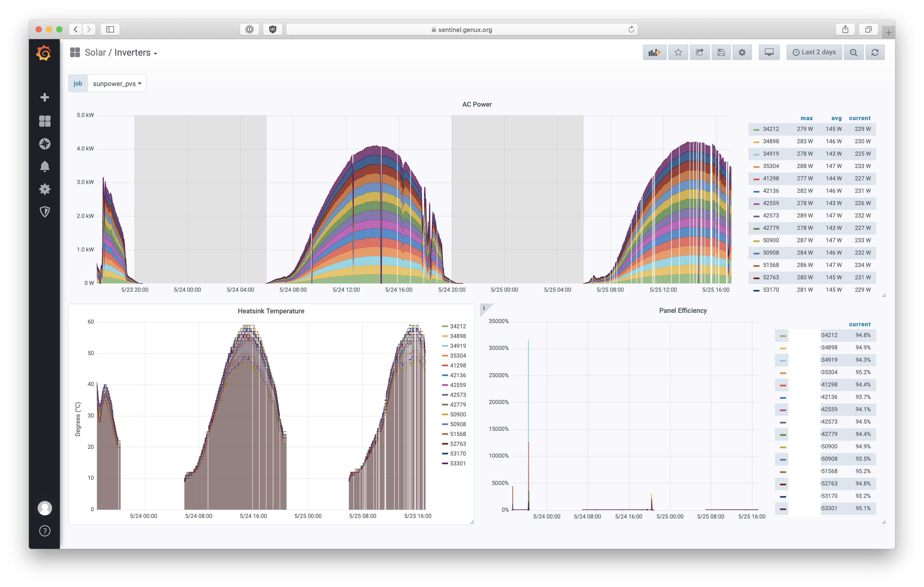Toggle series 34212 in AC Power legend
The width and height of the screenshot is (924, 587).
[771, 129]
